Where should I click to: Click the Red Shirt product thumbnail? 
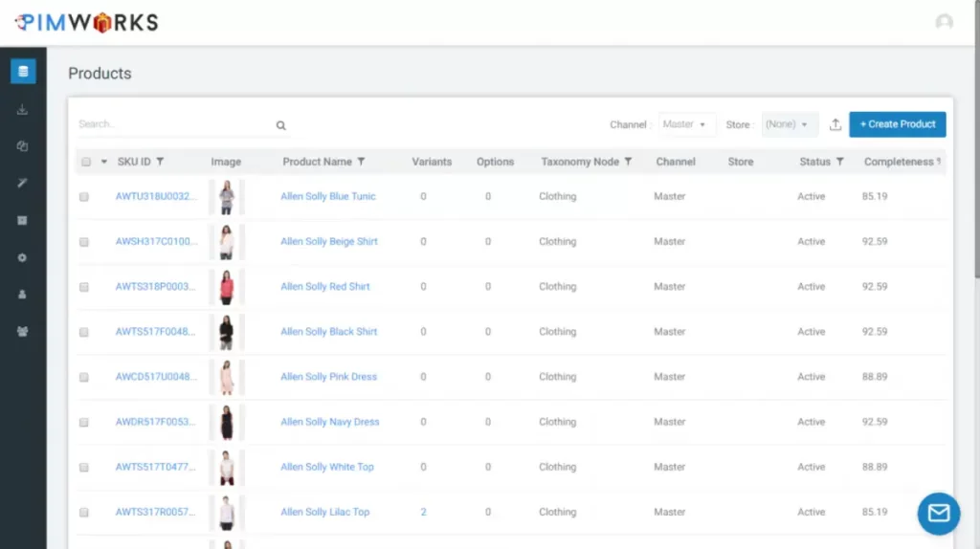tap(227, 287)
